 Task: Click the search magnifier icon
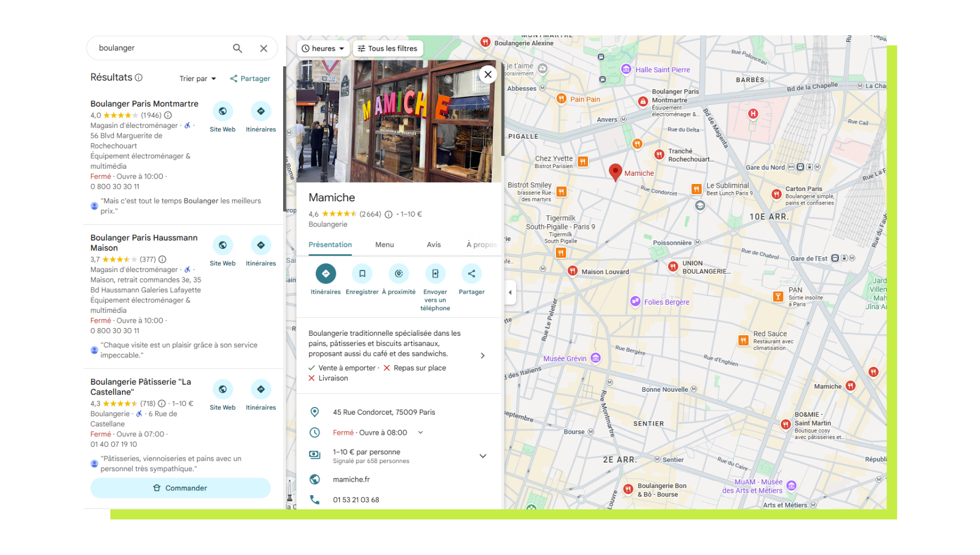pyautogui.click(x=237, y=48)
